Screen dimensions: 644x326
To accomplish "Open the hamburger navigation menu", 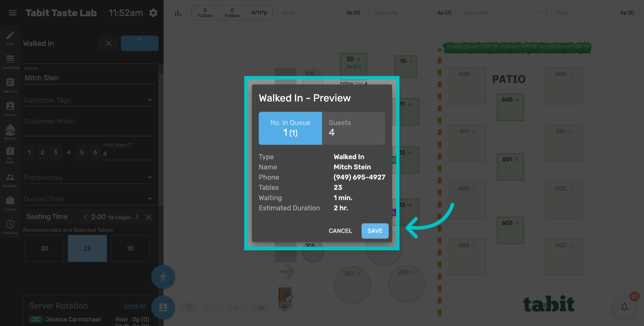I will (12, 12).
